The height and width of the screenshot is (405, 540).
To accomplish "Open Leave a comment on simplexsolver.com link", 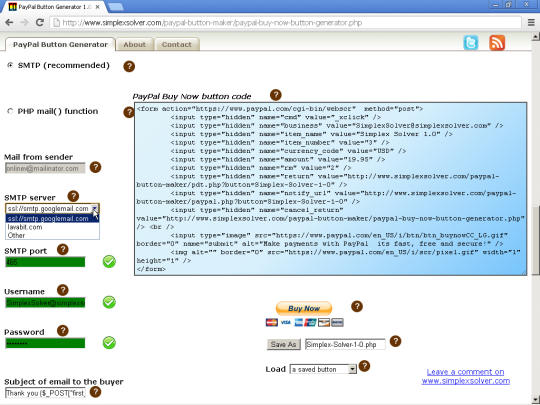I will [466, 376].
